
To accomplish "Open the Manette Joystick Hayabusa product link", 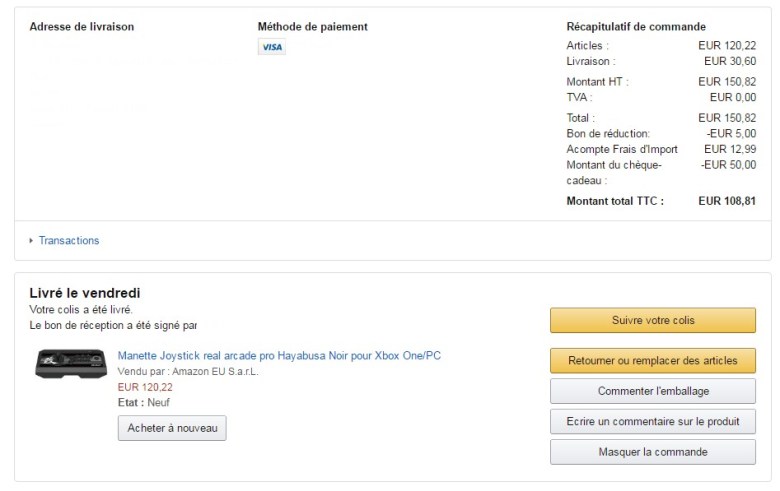I will click(279, 356).
